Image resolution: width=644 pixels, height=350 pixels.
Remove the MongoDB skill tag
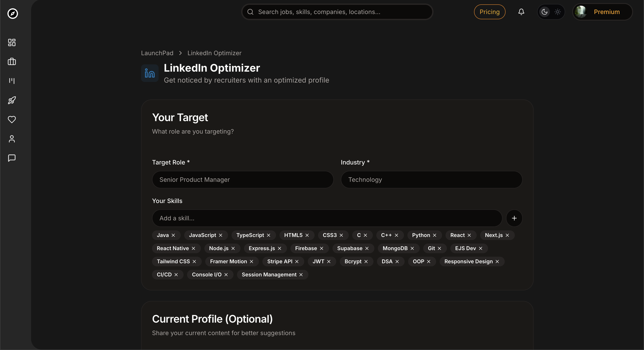[x=412, y=248]
